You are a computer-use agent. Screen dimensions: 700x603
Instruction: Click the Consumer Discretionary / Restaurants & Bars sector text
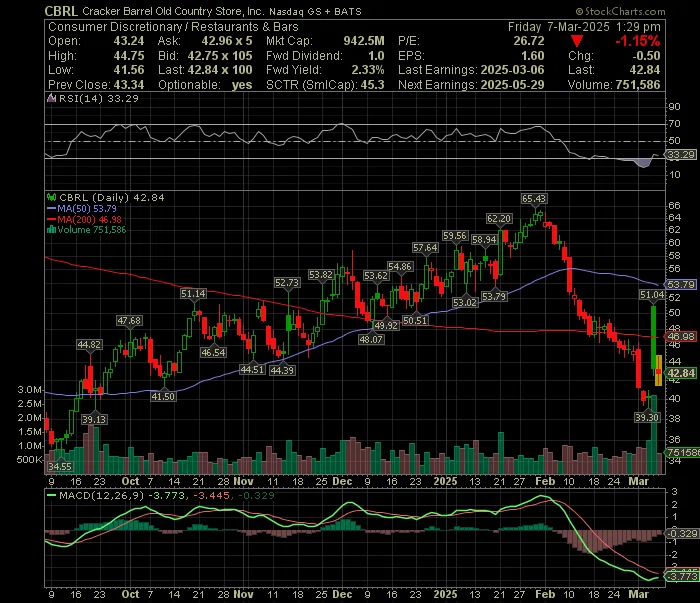(x=173, y=27)
